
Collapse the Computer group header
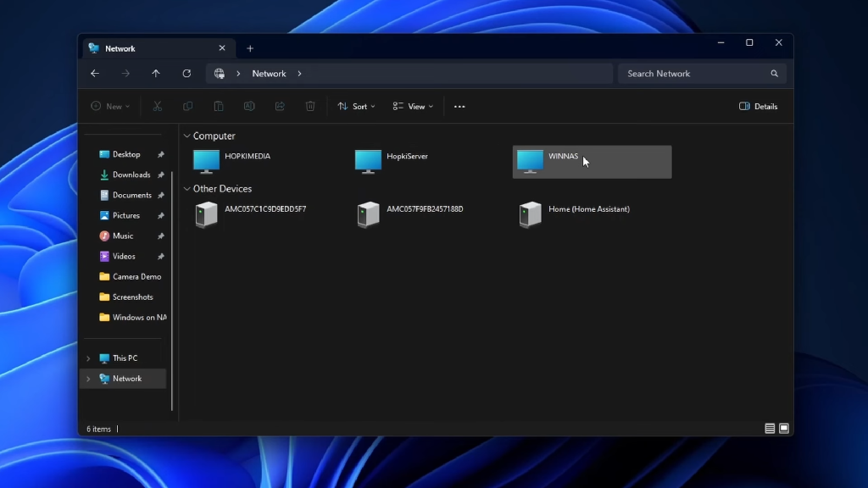[x=186, y=136]
